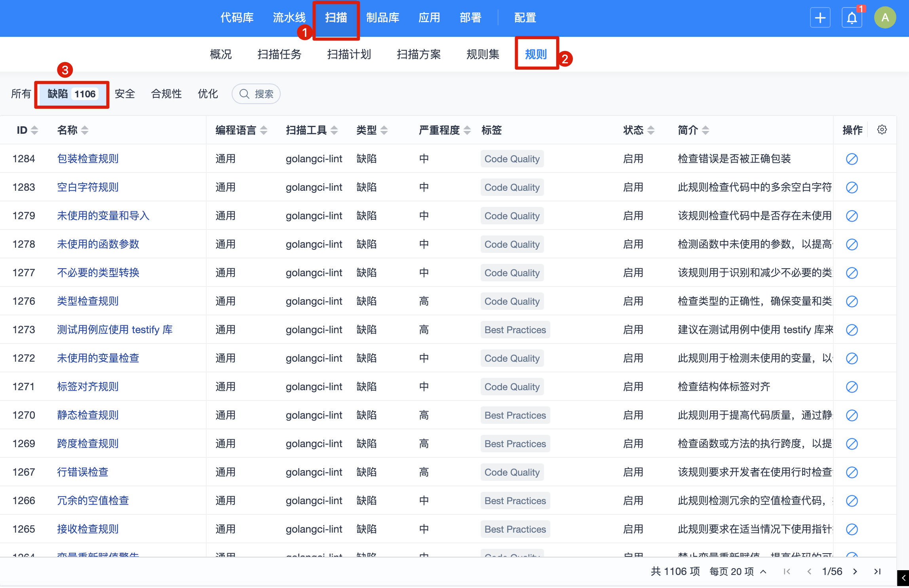
Task: Open the user avatar menu
Action: (885, 18)
